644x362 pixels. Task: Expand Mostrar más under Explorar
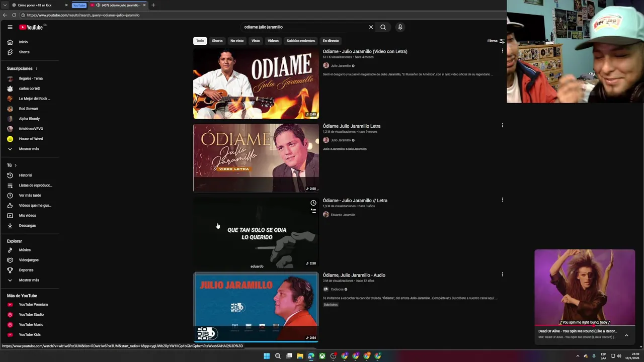30,280
